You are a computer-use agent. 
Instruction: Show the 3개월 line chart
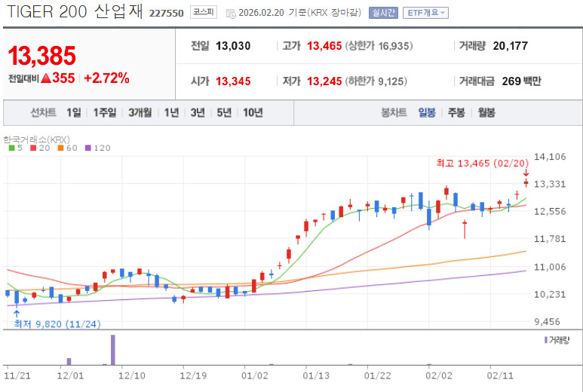pos(140,112)
